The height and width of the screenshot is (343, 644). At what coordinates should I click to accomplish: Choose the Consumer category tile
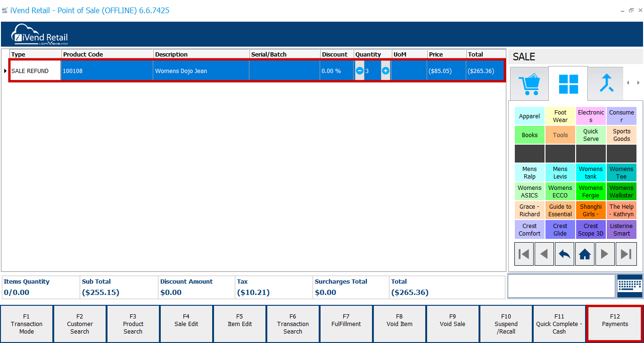tap(621, 116)
